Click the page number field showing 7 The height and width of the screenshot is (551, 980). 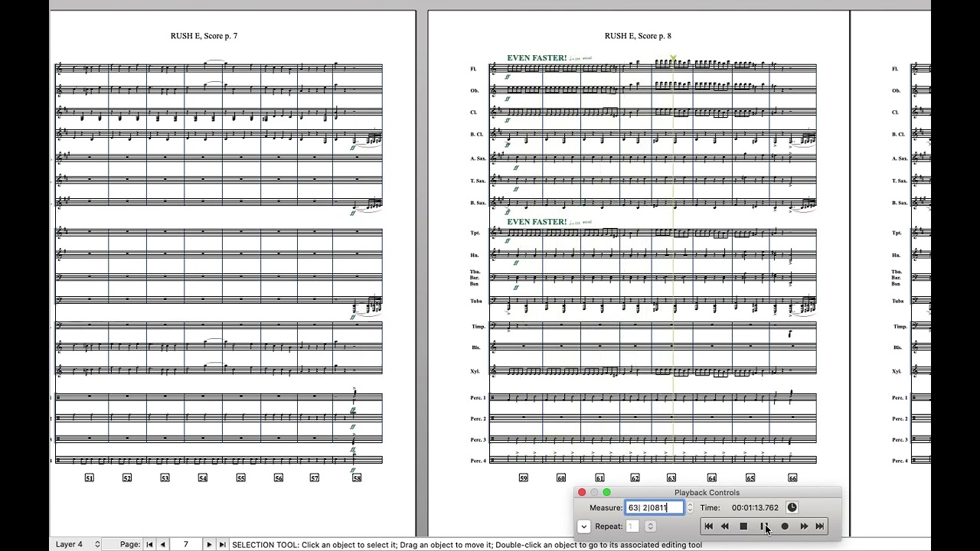click(x=185, y=544)
